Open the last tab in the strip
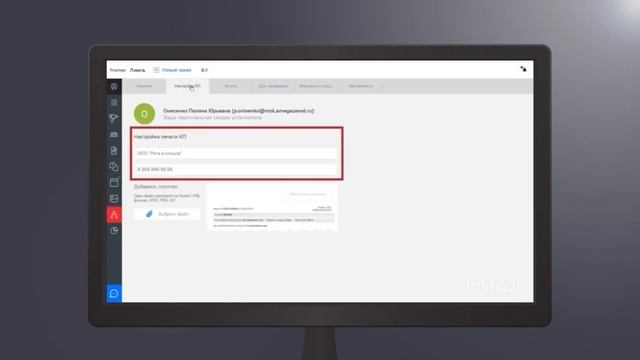 [x=360, y=86]
